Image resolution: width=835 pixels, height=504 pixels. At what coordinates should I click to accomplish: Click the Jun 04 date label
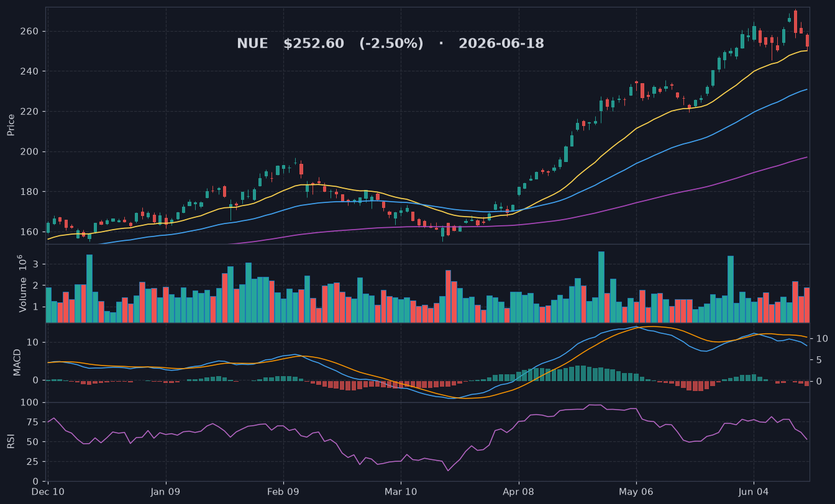pos(754,492)
